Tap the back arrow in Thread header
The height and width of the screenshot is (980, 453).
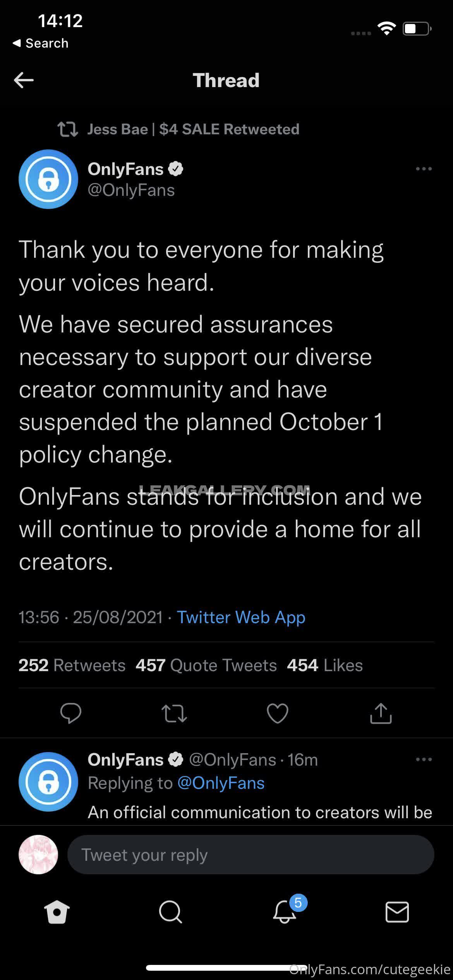click(24, 81)
